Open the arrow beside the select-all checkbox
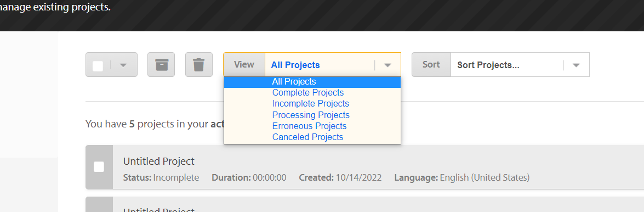The image size is (644, 212). click(123, 65)
